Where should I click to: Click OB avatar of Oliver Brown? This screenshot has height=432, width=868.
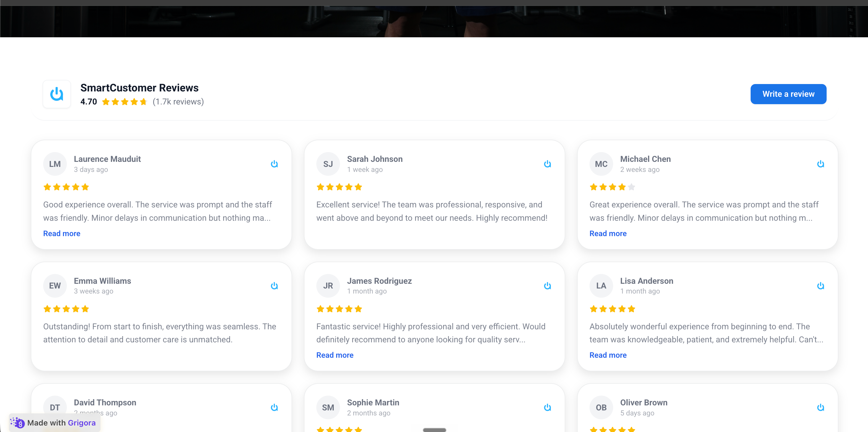click(601, 407)
